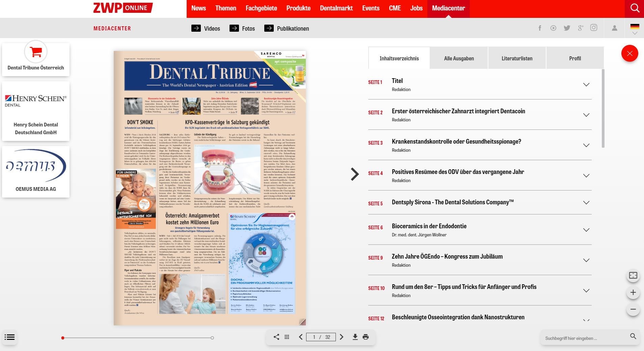Image resolution: width=644 pixels, height=351 pixels.
Task: Expand the Seite 1 Titel entry
Action: tap(586, 85)
